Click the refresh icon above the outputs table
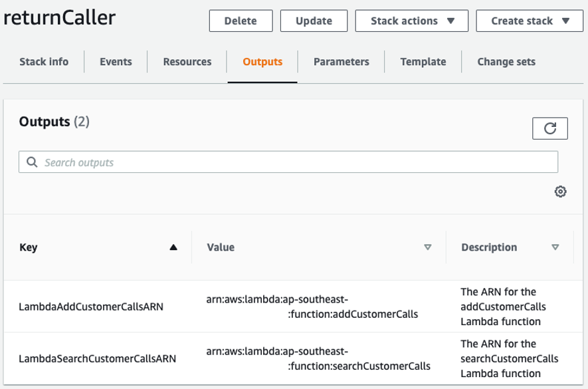Image resolution: width=588 pixels, height=389 pixels. [x=550, y=128]
